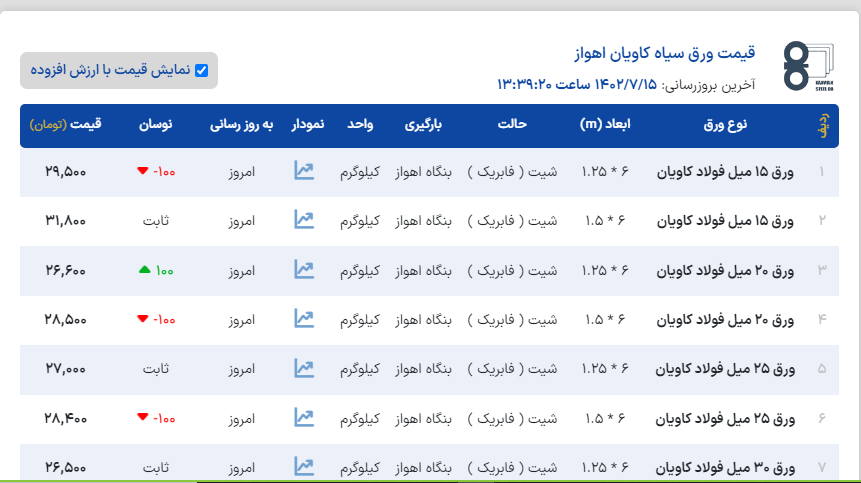Image resolution: width=861 pixels, height=483 pixels.
Task: Open price chart for row 4 (20 mil, 6 * 1.5)
Action: point(303,318)
